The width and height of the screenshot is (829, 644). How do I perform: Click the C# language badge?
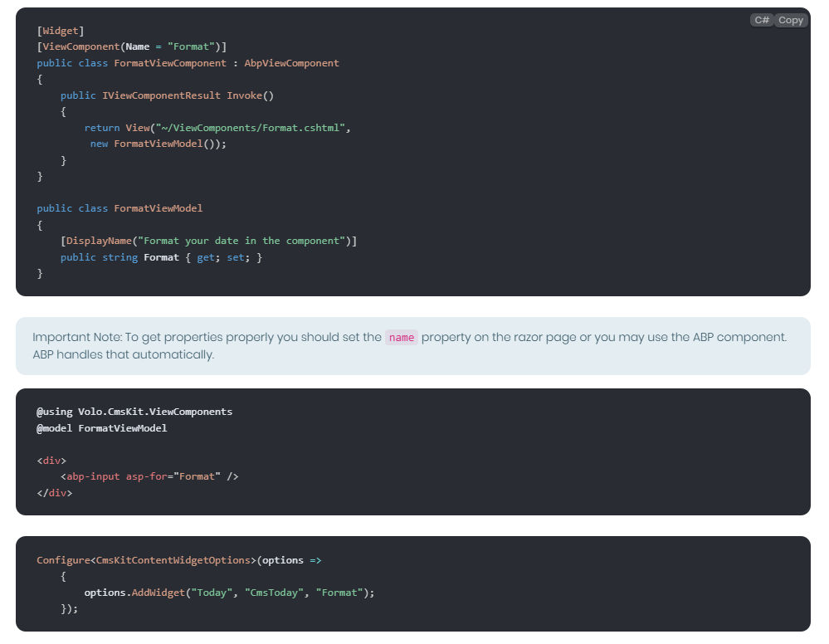[762, 20]
